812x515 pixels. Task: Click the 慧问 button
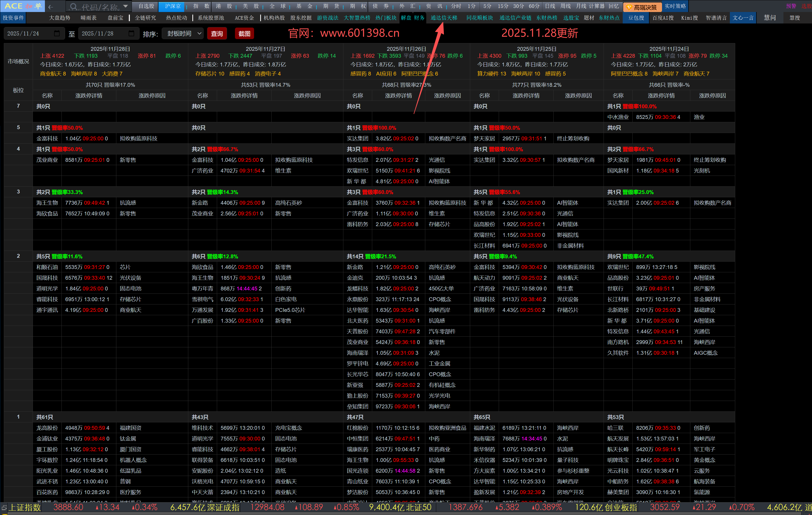click(x=770, y=18)
